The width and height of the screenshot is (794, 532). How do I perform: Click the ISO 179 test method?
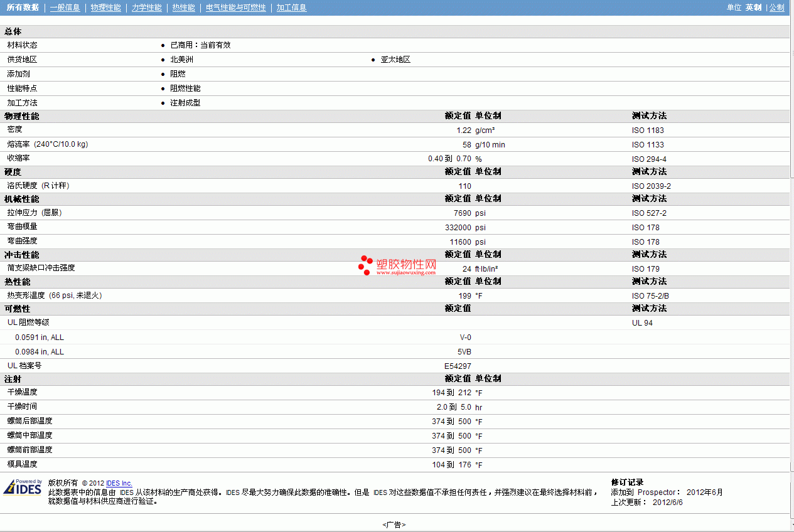645,269
